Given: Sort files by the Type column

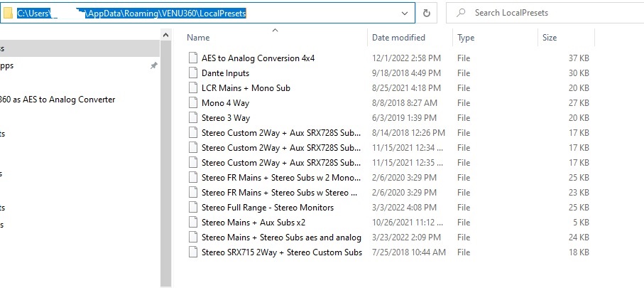Looking at the screenshot, I should point(466,38).
